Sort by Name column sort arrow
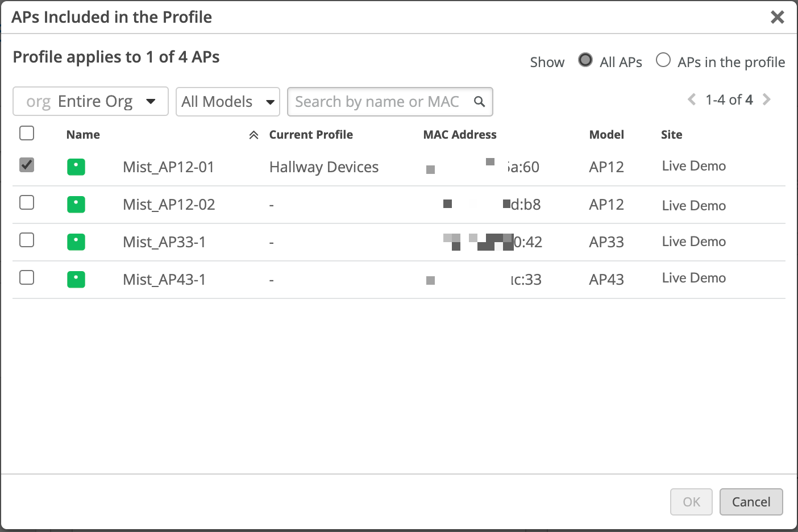The height and width of the screenshot is (532, 798). coord(253,135)
